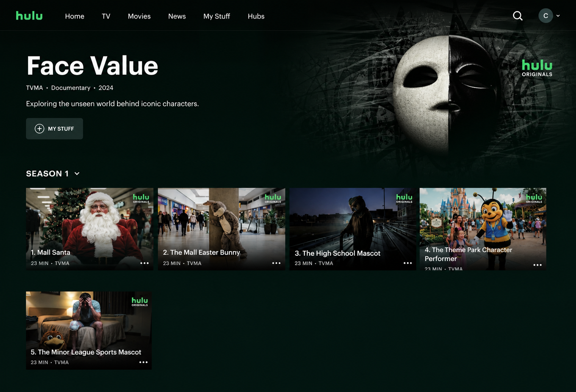Open the search magnifier icon

coord(518,16)
